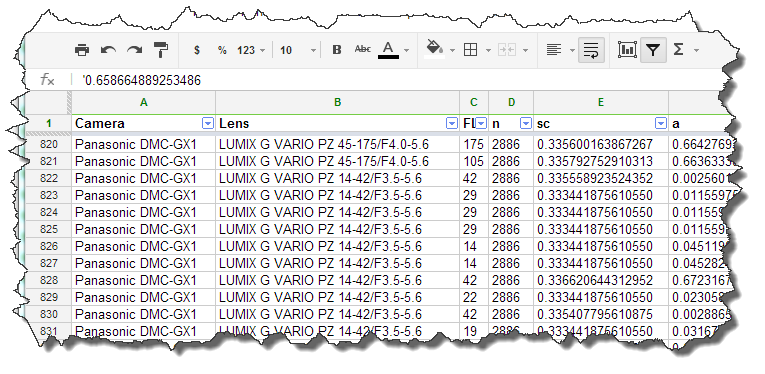Redo the last action
Screen dimensions: 765x374
click(x=134, y=50)
